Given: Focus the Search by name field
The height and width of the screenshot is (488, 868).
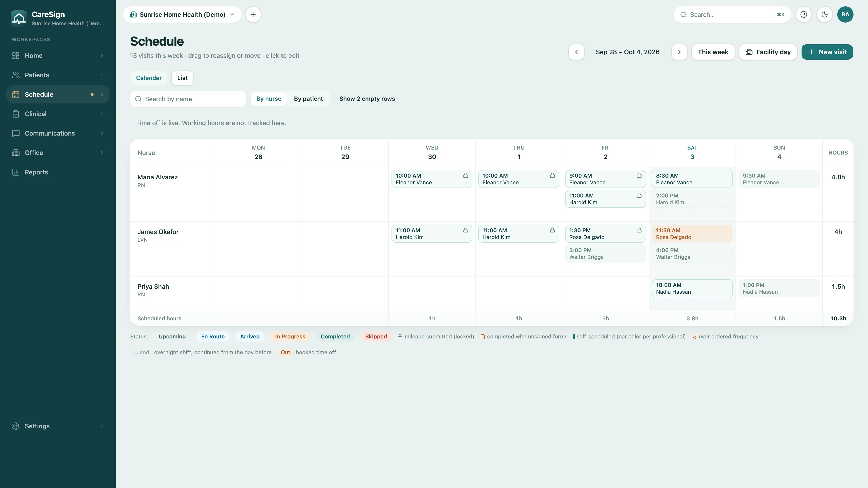Looking at the screenshot, I should pos(188,99).
